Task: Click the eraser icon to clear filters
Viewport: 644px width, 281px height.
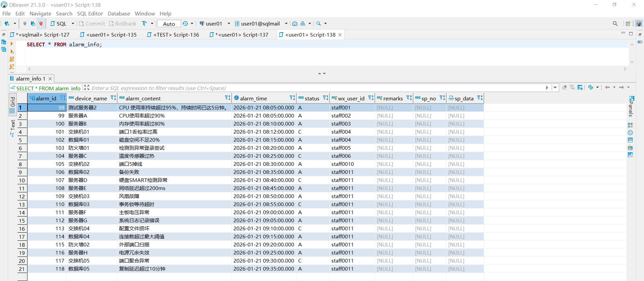Action: tap(565, 88)
